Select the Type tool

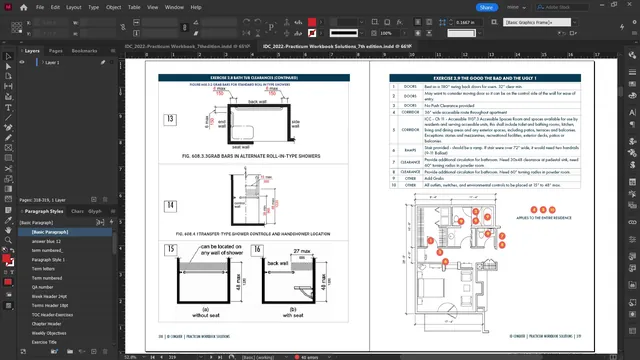pyautogui.click(x=8, y=108)
